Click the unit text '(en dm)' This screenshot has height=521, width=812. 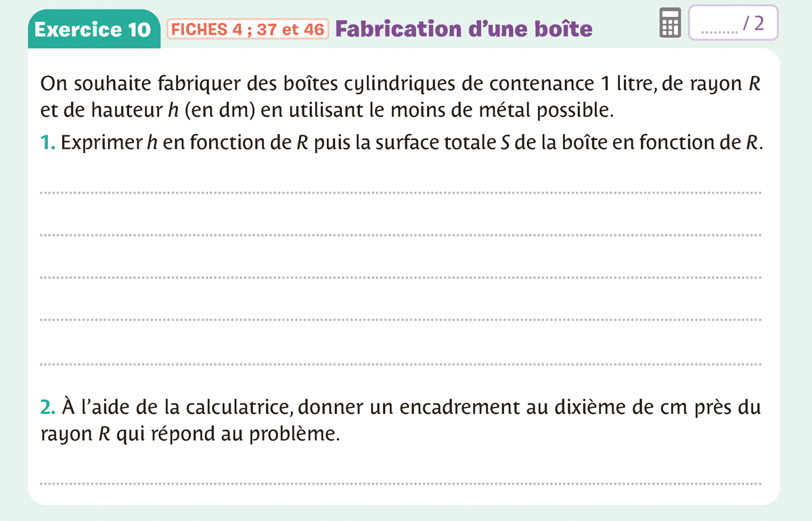tap(225, 110)
